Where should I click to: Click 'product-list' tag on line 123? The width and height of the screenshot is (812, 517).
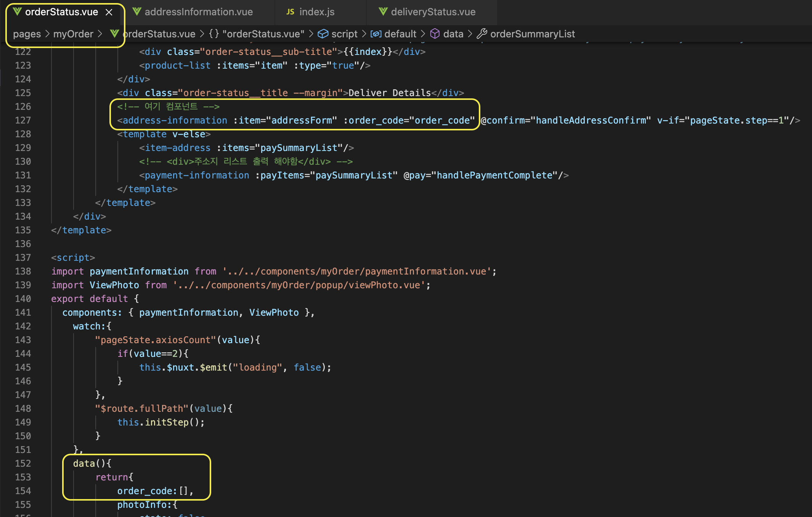tap(178, 65)
